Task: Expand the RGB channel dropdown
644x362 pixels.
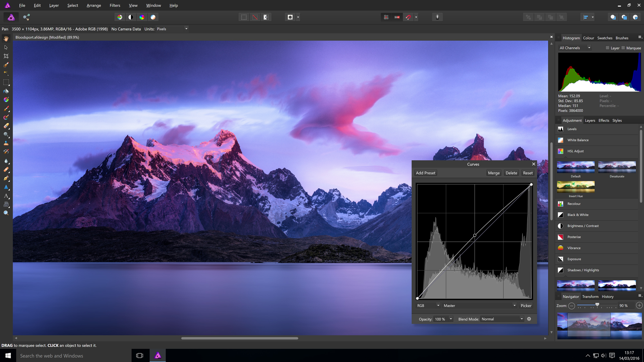Action: pos(428,305)
